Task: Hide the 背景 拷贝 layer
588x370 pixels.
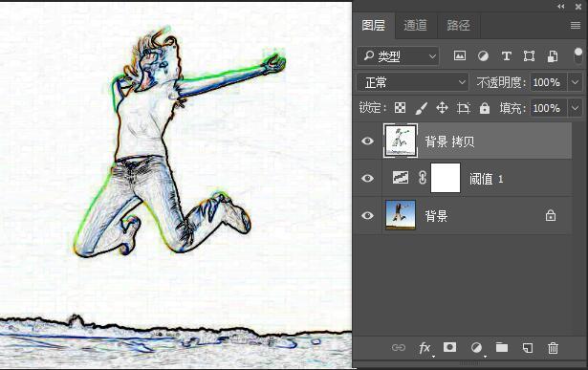Action: coord(367,141)
